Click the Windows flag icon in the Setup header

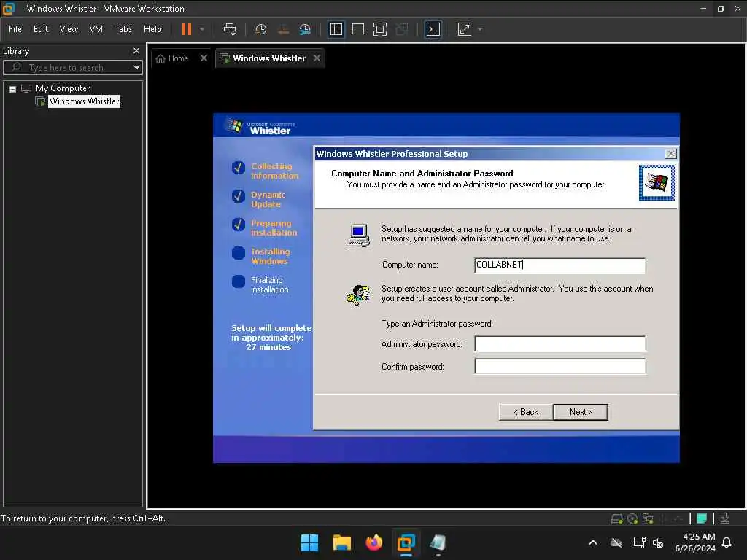tap(657, 182)
